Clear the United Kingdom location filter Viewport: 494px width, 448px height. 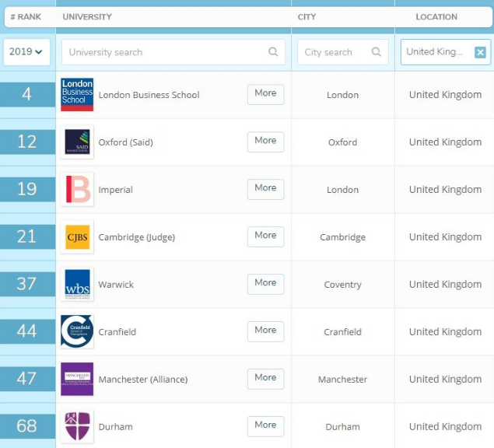point(480,52)
